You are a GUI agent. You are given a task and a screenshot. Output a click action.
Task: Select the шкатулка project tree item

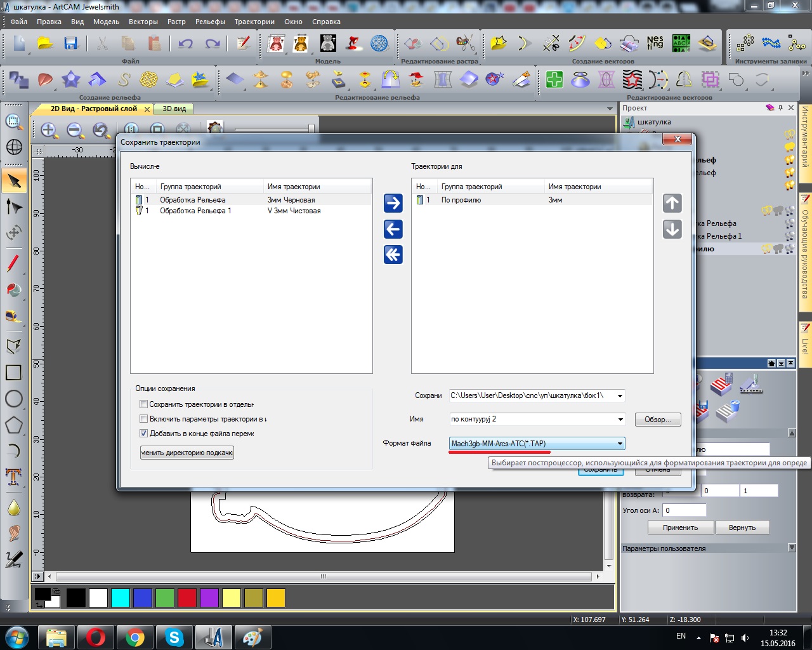(x=654, y=122)
